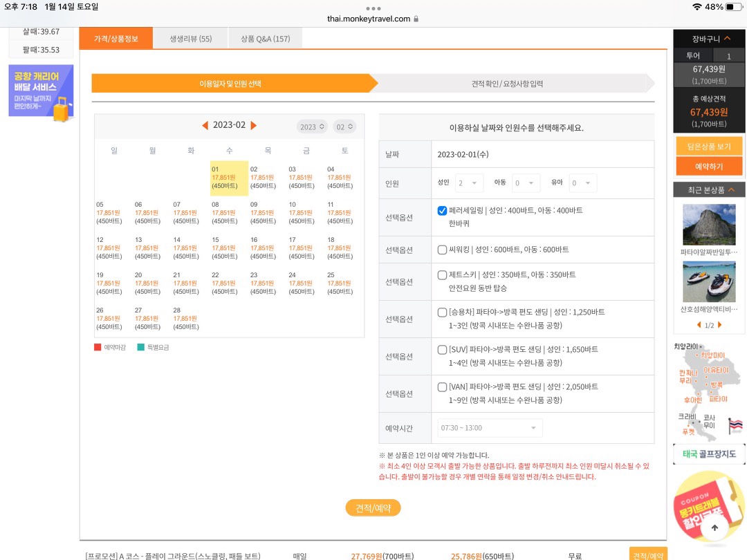Open the year 2023 dropdown

tap(312, 127)
